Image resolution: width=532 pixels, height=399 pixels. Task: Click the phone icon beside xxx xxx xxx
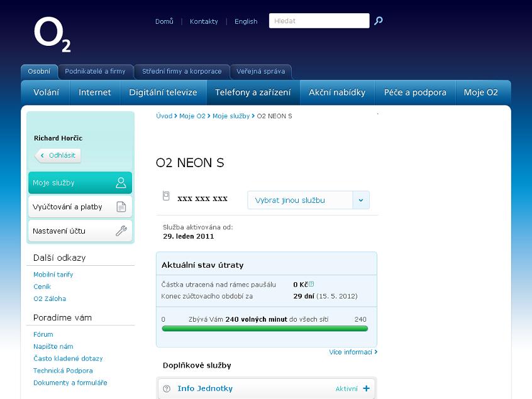tap(166, 195)
